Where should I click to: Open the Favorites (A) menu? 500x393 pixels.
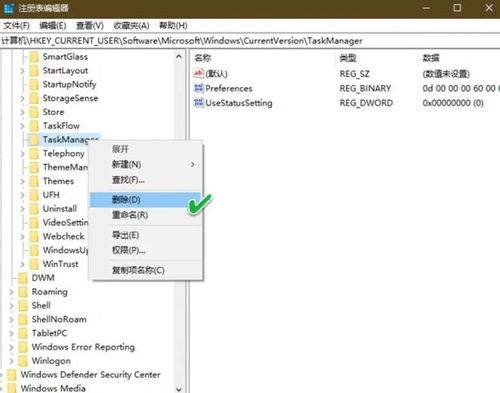click(131, 26)
